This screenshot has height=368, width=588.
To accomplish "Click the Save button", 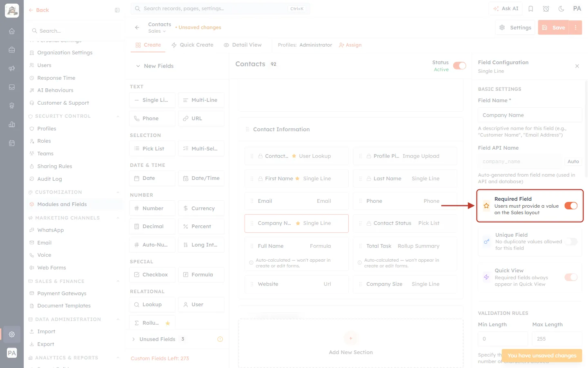I will [x=554, y=27].
